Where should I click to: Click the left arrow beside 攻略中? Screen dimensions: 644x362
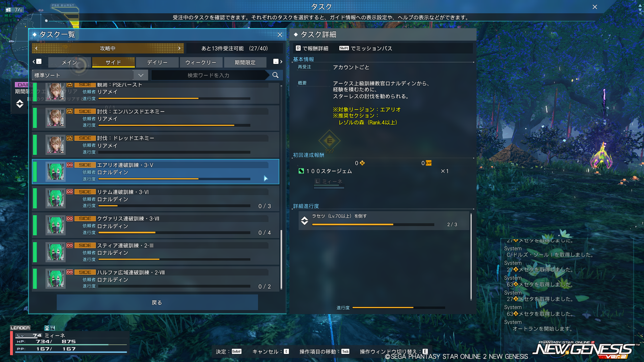point(36,48)
